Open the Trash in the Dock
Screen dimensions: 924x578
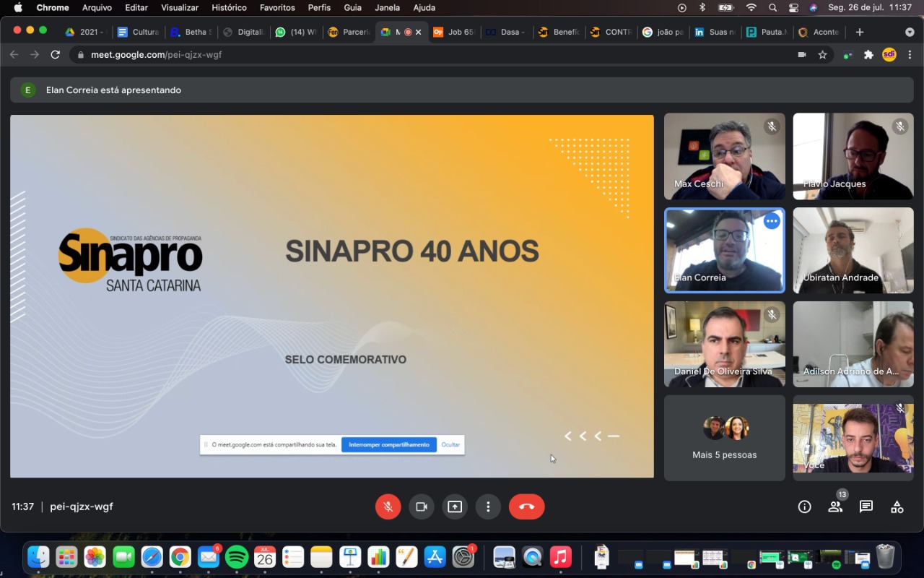885,557
